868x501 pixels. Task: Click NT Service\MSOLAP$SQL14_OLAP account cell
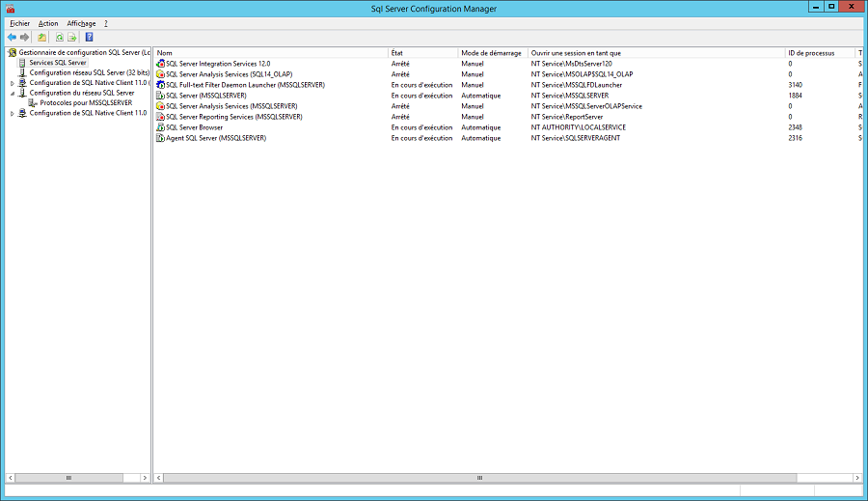pyautogui.click(x=582, y=74)
